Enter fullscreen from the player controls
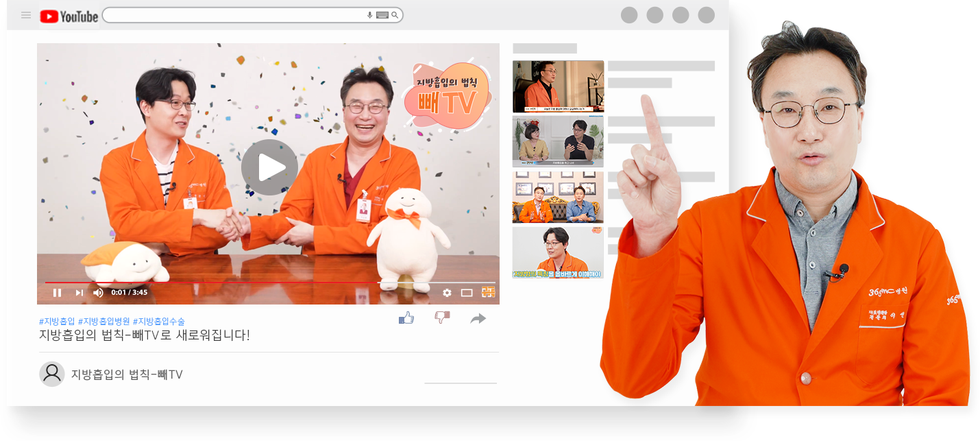Screen dimensions: 980x441 (x=488, y=292)
